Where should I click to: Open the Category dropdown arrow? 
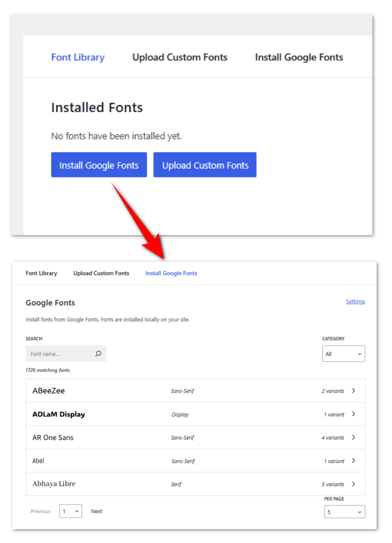(x=361, y=353)
